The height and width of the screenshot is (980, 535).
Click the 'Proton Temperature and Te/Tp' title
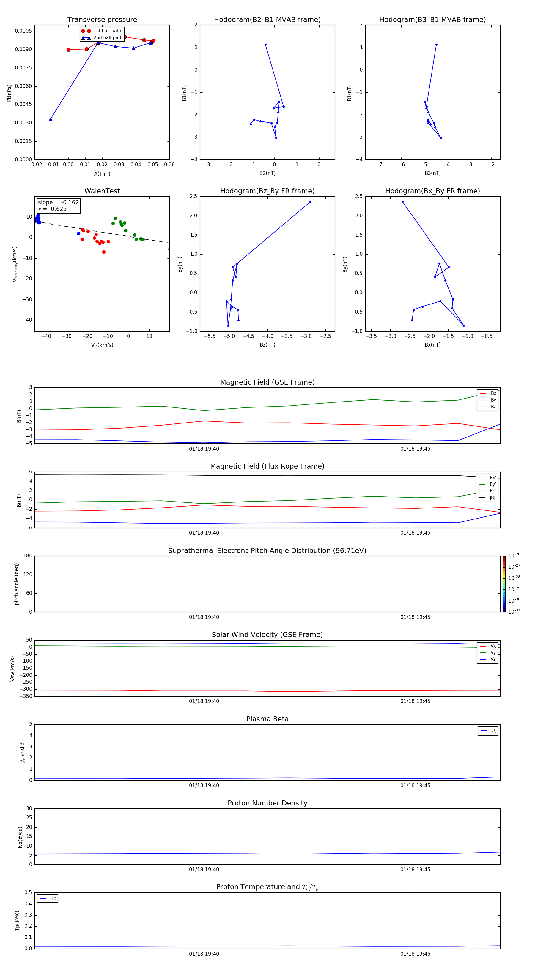(267, 887)
